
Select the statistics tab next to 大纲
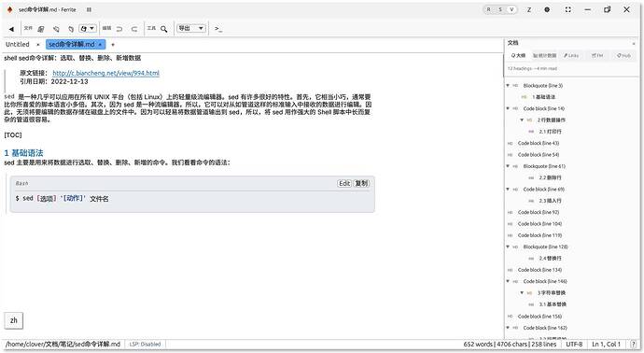(x=545, y=55)
